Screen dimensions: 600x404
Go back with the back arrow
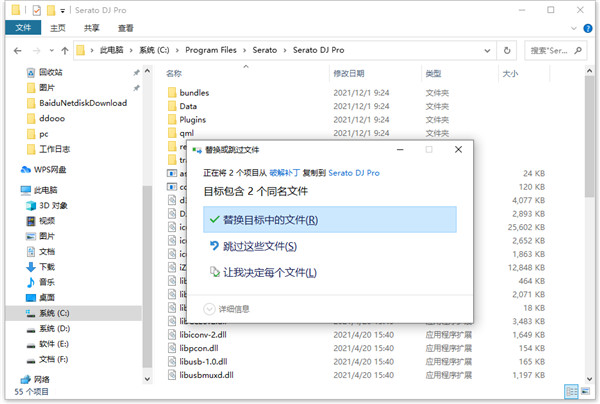tap(18, 50)
